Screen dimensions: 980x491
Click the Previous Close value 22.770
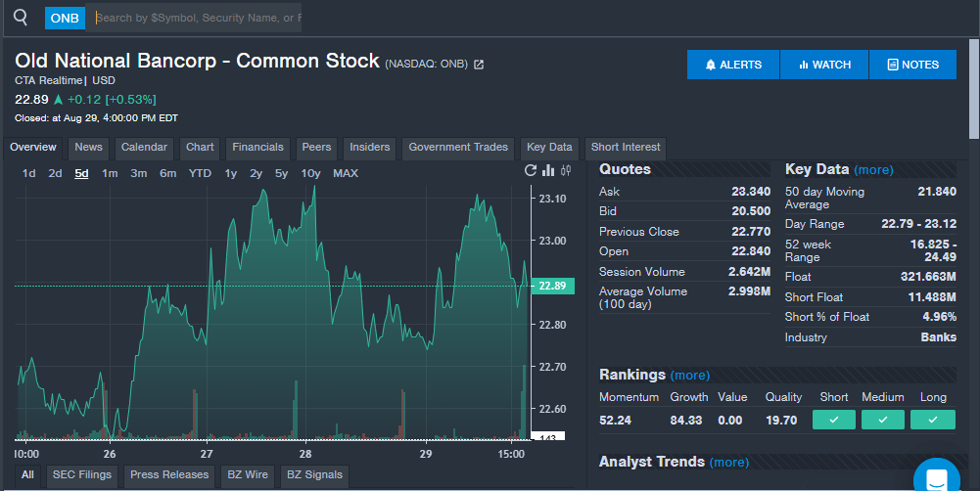coord(751,232)
